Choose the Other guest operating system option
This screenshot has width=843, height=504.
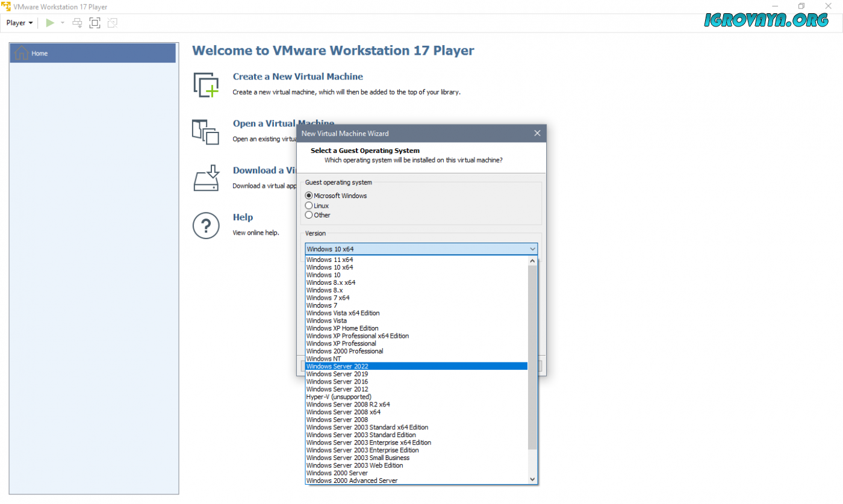coord(309,215)
